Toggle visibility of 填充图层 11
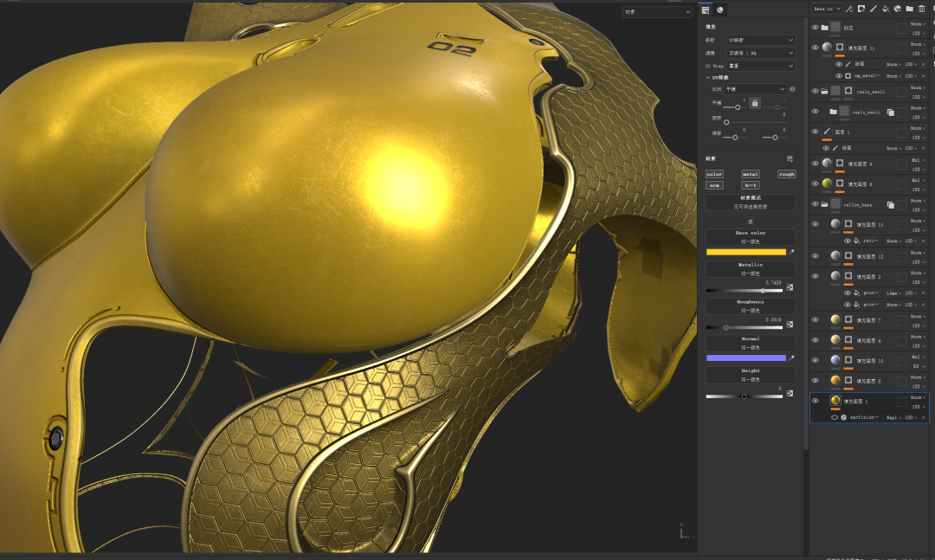Image resolution: width=935 pixels, height=560 pixels. [x=816, y=48]
